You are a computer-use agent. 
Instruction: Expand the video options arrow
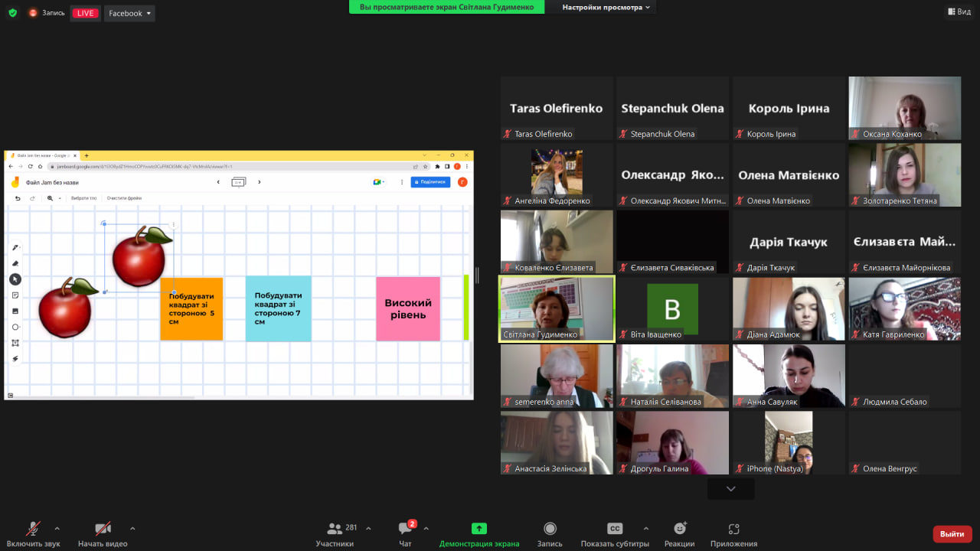tap(132, 528)
